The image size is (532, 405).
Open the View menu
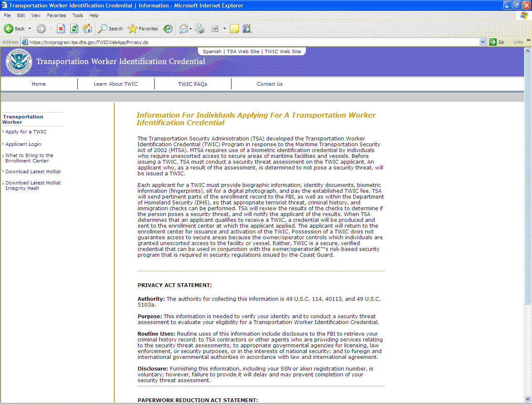click(36, 15)
